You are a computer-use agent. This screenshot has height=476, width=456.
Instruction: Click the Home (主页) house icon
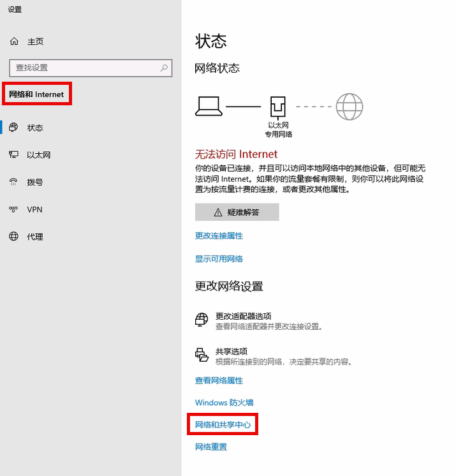14,41
